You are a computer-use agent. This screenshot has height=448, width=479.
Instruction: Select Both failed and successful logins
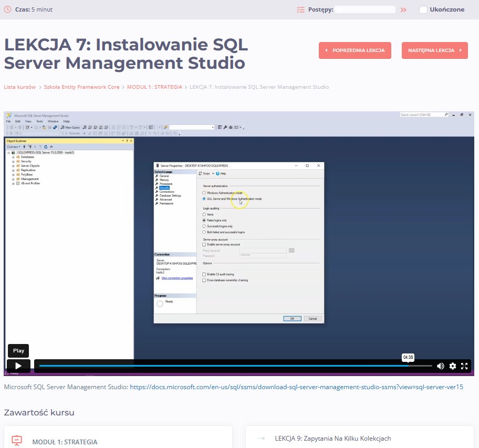pyautogui.click(x=204, y=232)
